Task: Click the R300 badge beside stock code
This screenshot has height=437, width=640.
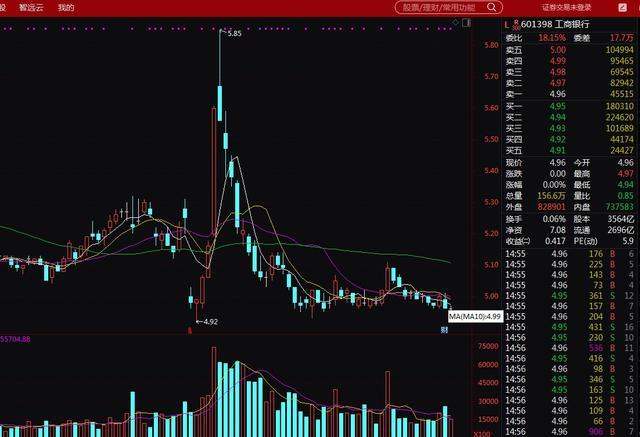Action: [516, 24]
